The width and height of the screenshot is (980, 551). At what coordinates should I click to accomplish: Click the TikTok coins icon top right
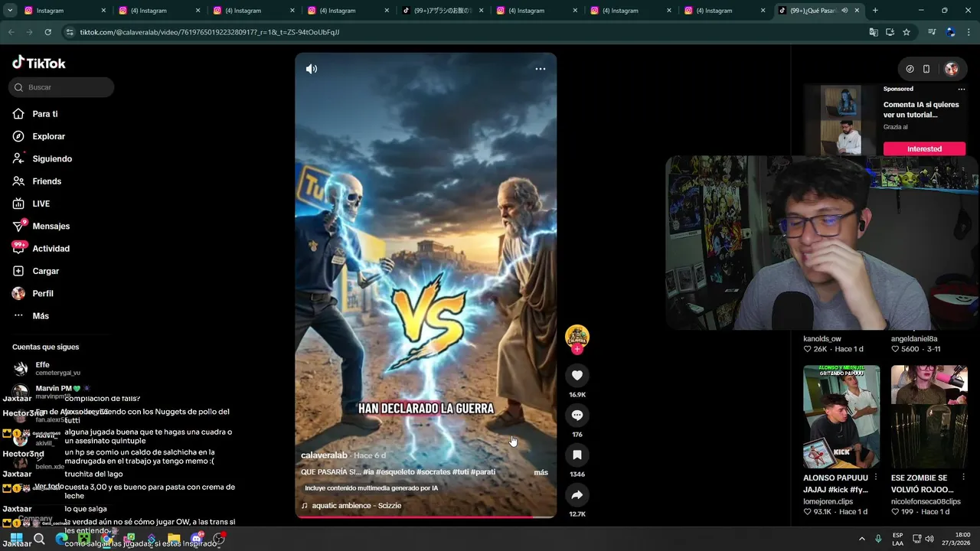910,69
